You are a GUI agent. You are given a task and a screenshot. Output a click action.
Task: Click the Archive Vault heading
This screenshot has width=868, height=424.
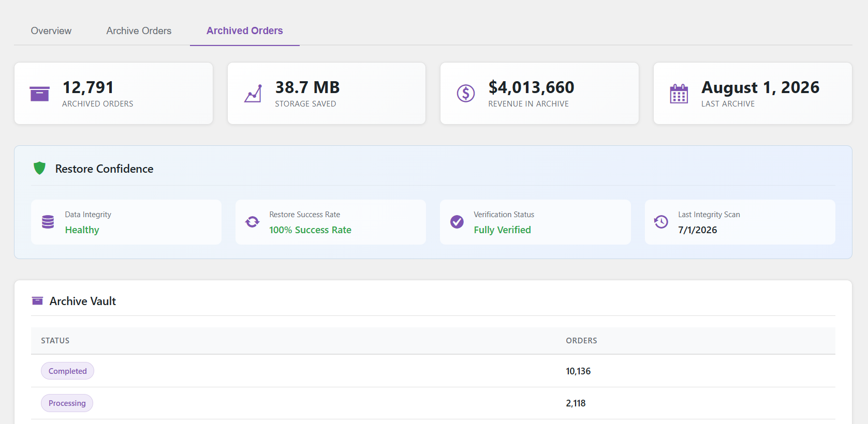click(x=82, y=301)
